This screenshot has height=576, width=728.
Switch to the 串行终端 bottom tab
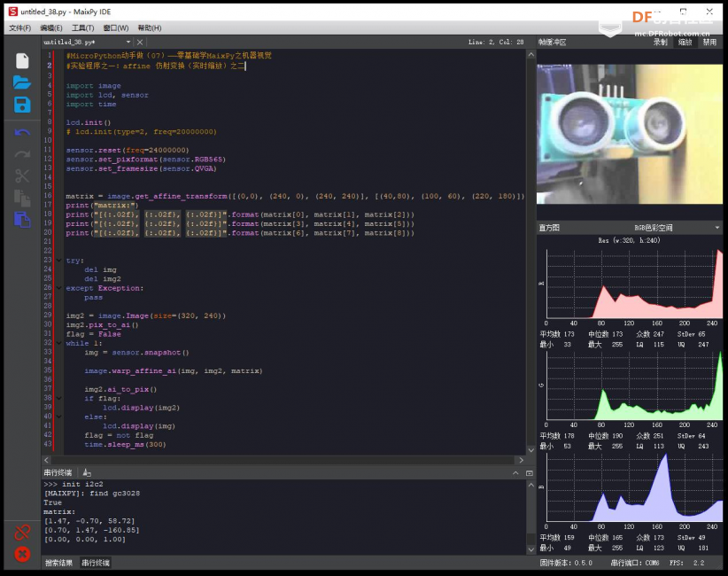96,563
